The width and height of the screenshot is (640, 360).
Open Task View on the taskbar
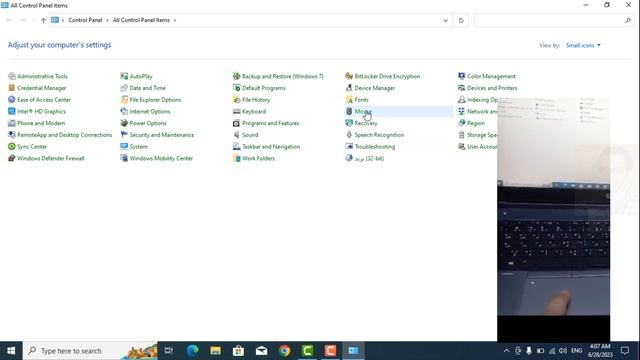coord(169,351)
